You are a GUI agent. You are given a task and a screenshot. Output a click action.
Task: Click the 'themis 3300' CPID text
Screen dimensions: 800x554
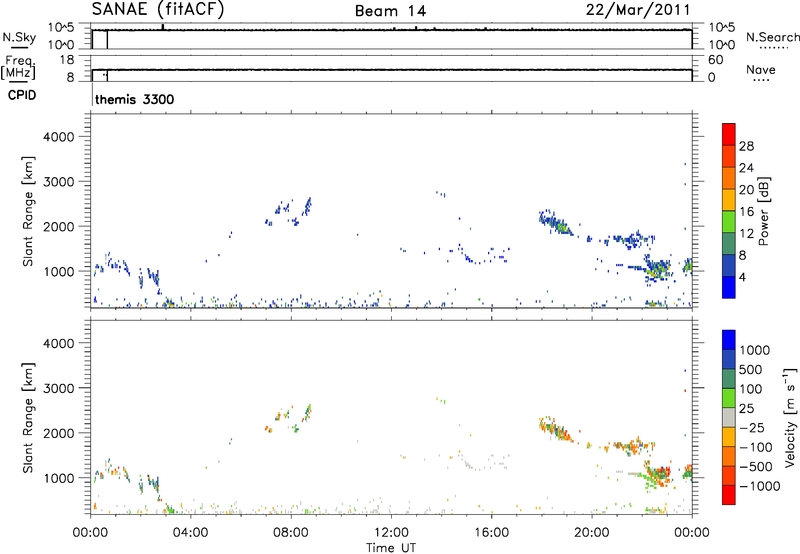[135, 99]
